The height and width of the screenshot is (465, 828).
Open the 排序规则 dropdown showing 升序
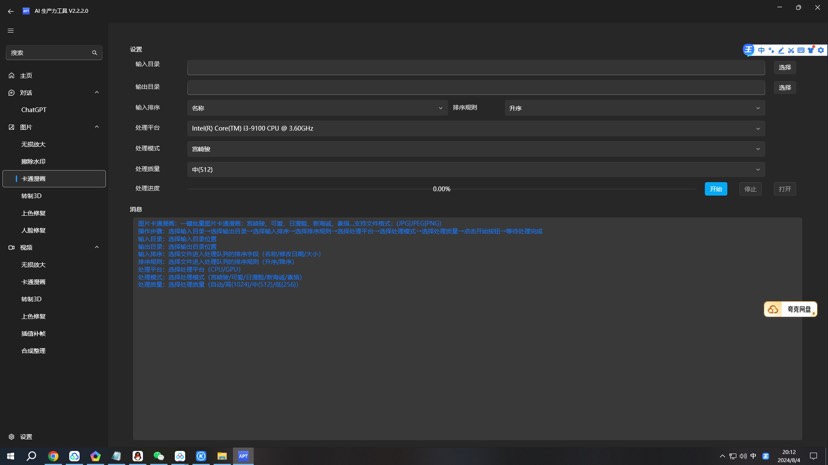click(634, 108)
